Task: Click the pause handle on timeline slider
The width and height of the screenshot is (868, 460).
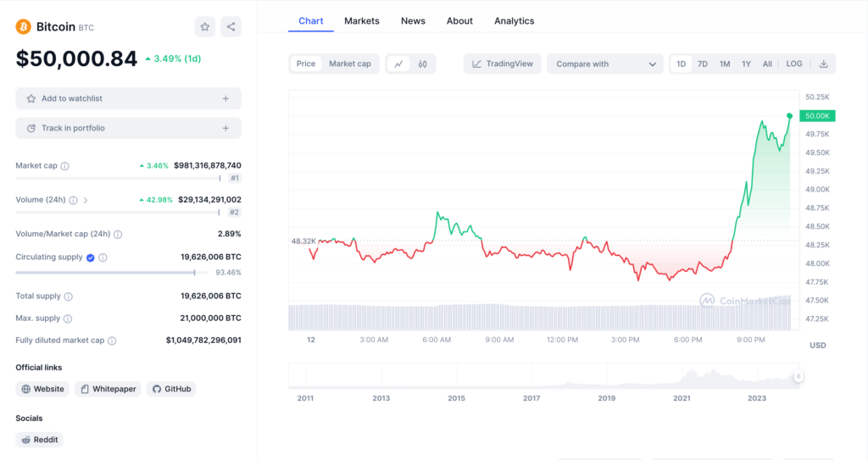Action: click(798, 376)
